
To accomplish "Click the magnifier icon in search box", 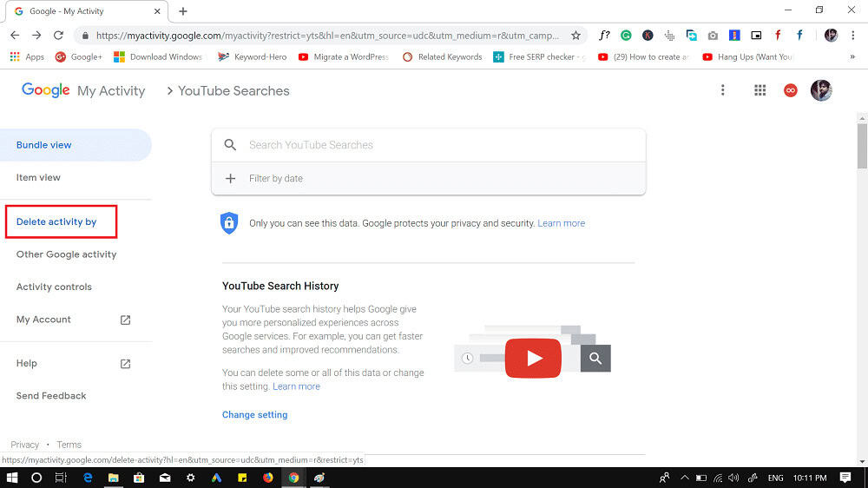I will tap(230, 145).
